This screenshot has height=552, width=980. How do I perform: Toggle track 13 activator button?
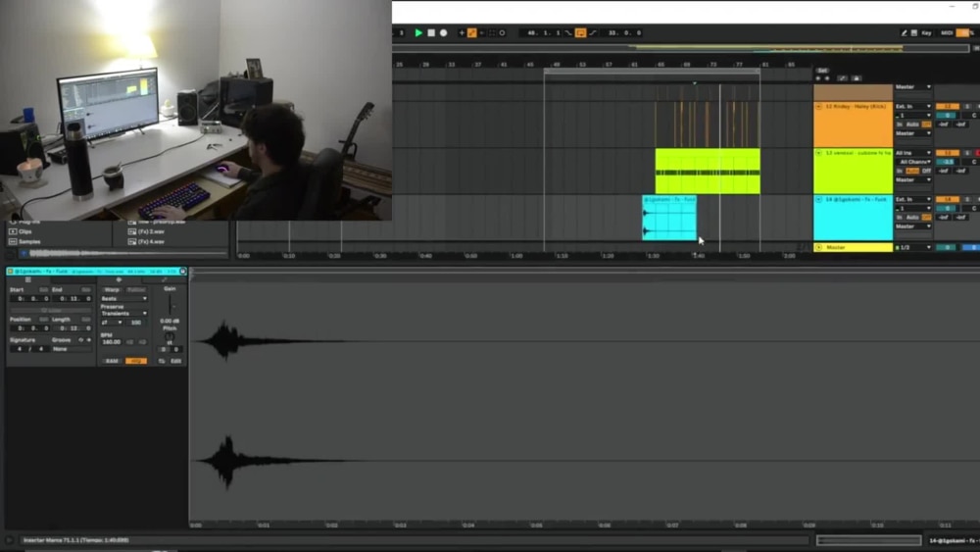(x=948, y=153)
